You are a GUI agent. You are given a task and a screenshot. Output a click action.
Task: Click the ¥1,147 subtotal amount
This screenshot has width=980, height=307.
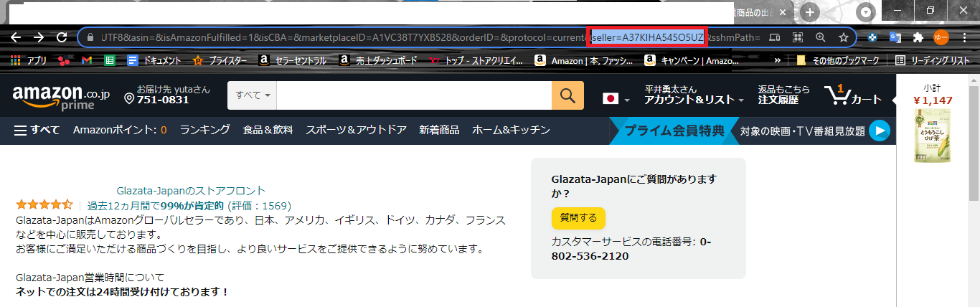[932, 100]
